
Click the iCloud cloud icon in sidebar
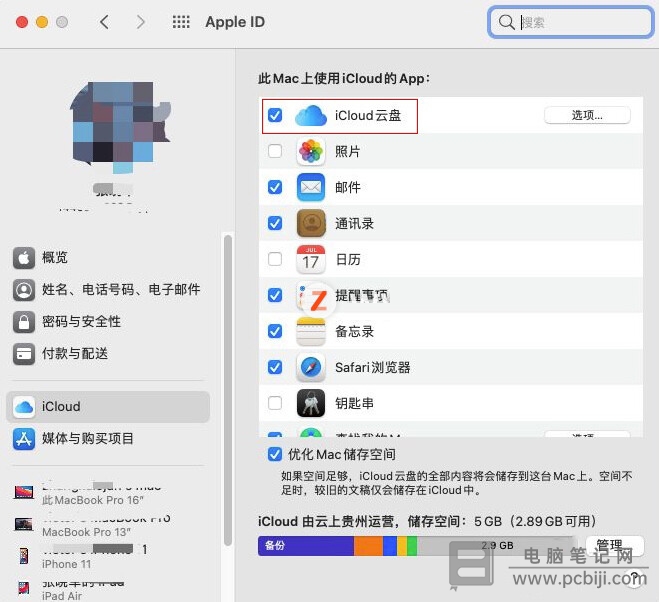24,407
